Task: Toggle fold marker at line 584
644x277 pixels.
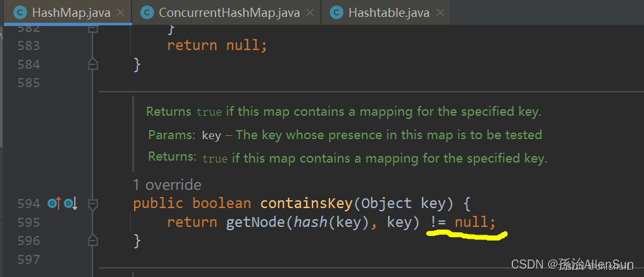Action: tap(93, 64)
